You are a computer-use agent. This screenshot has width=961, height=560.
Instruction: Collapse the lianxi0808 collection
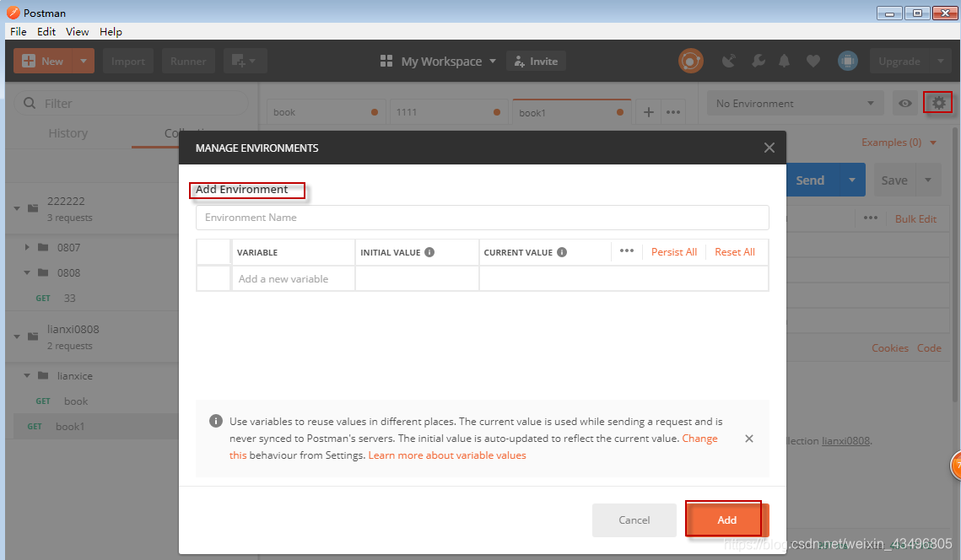pos(17,337)
